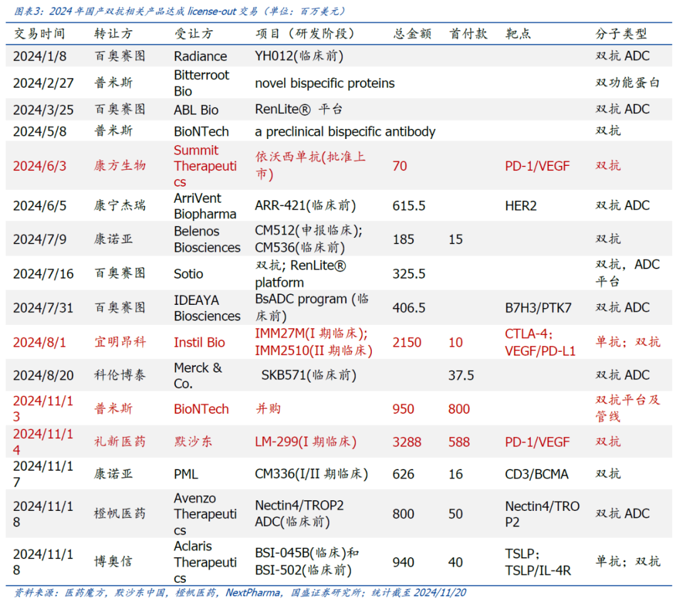Select the 'SKB571(临床前)' project cell
676x616 pixels.
309,375
